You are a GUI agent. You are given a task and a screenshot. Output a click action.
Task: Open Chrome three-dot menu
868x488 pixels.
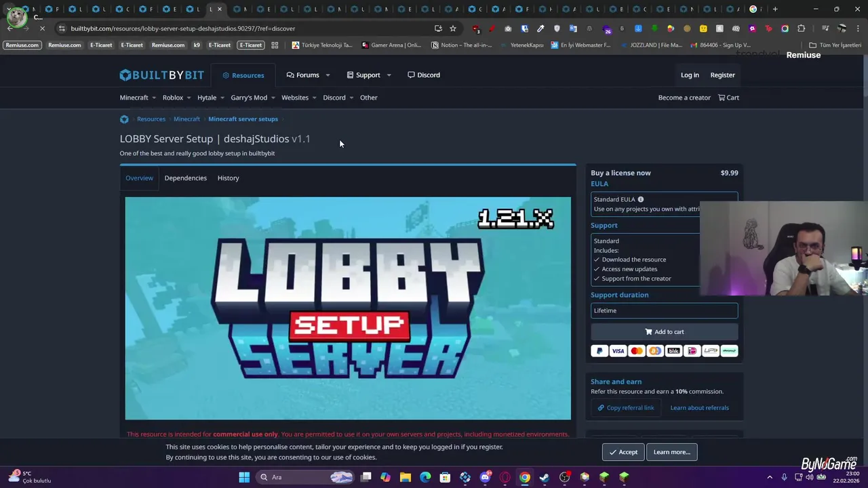coord(858,28)
